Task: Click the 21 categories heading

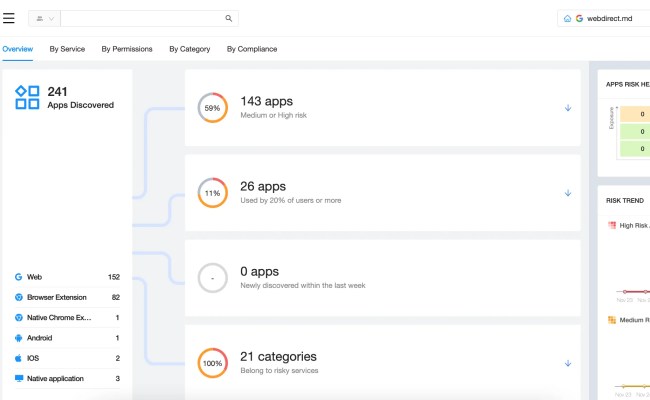Action: point(278,356)
